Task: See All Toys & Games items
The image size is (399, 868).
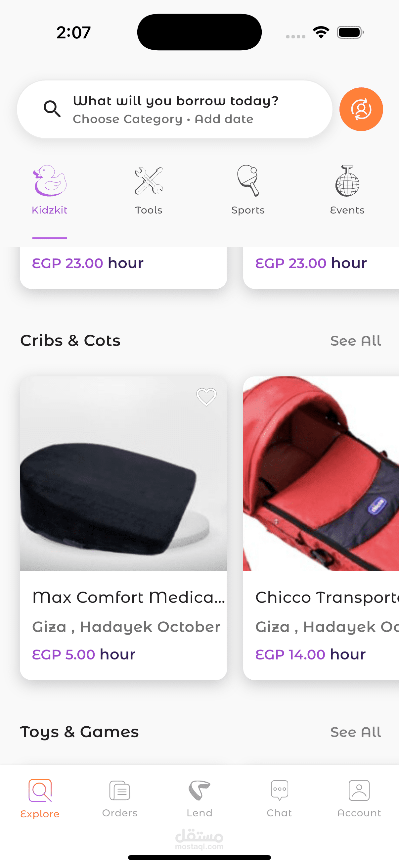Action: click(x=356, y=732)
